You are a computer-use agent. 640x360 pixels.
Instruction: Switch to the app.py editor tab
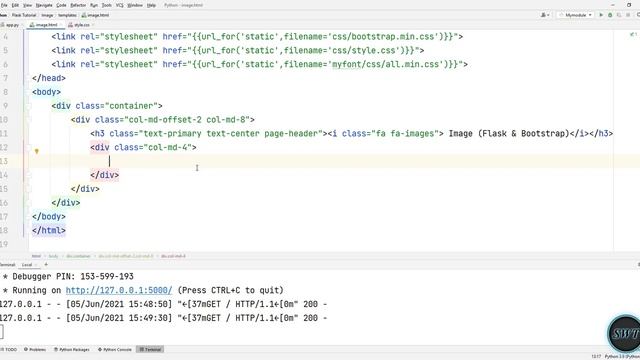11,25
